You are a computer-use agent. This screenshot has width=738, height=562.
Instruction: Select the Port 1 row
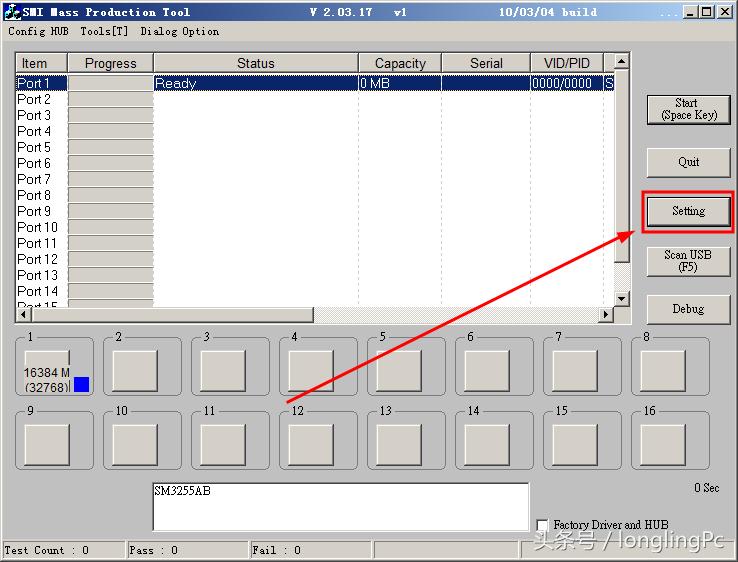tap(315, 83)
